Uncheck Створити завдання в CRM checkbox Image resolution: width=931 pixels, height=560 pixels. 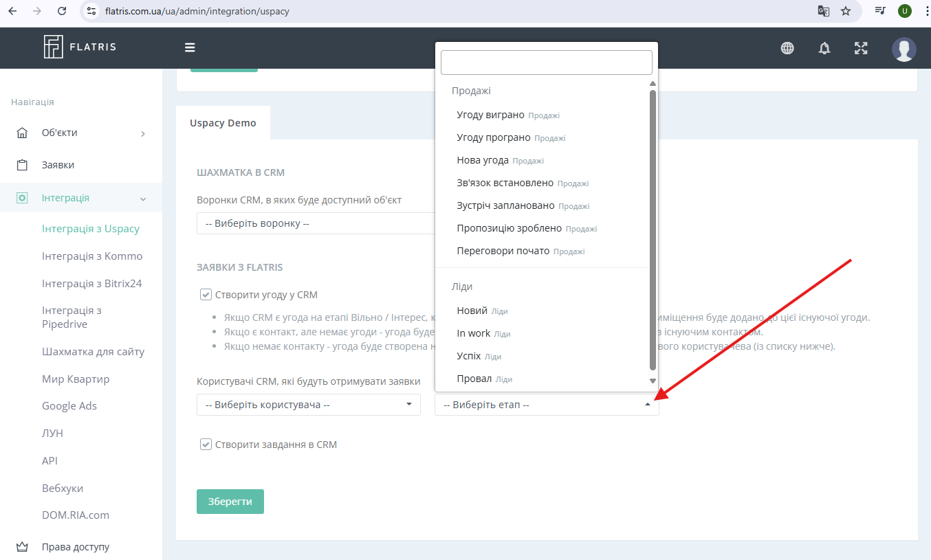click(206, 445)
